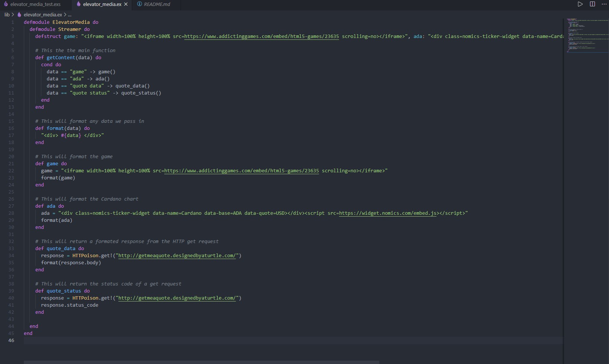The width and height of the screenshot is (609, 364).
Task: Click 'def quote_data do' on line 33
Action: 60,249
